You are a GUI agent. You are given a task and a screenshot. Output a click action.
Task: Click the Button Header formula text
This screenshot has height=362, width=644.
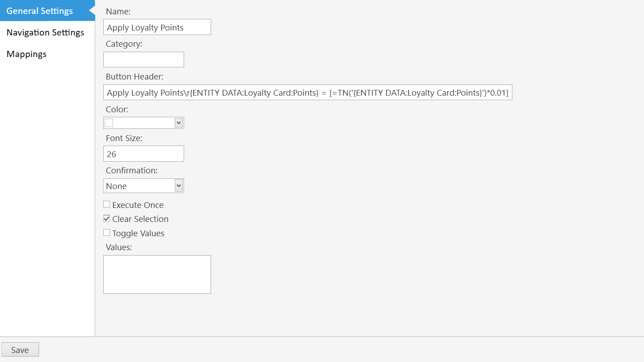[308, 92]
